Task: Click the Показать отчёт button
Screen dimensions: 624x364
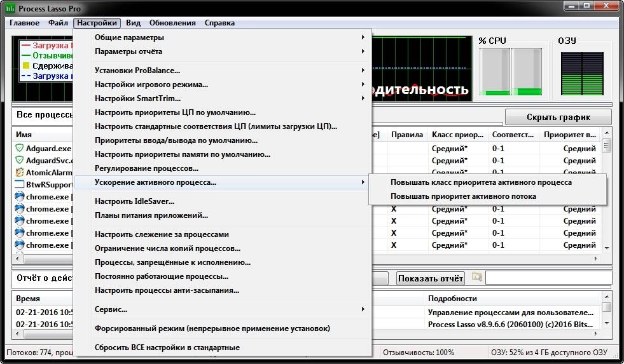Action: (x=431, y=278)
